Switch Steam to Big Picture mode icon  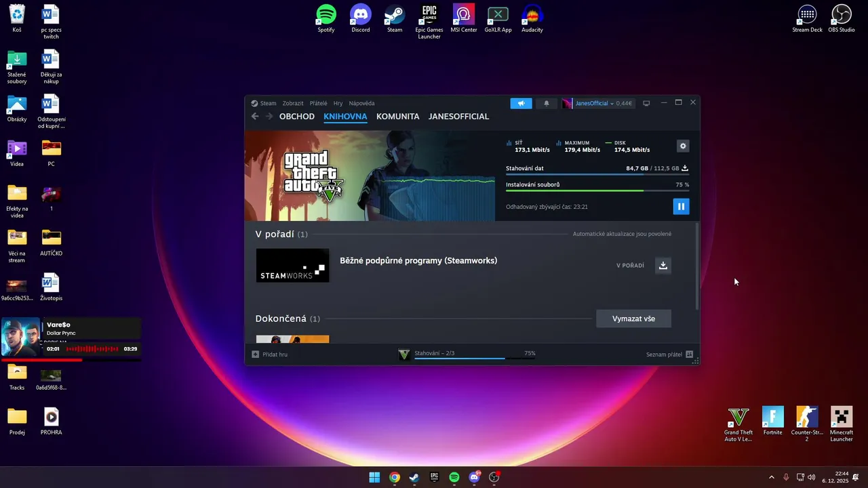tap(646, 104)
